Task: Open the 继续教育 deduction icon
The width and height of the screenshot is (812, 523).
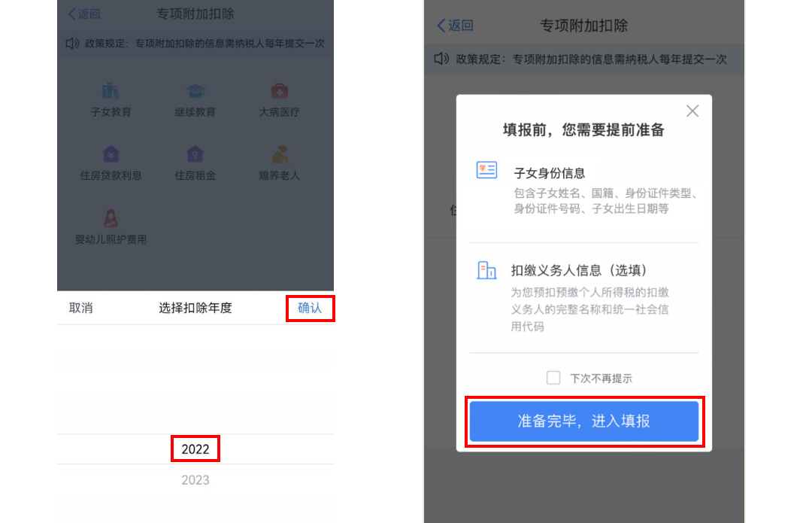Action: click(195, 92)
